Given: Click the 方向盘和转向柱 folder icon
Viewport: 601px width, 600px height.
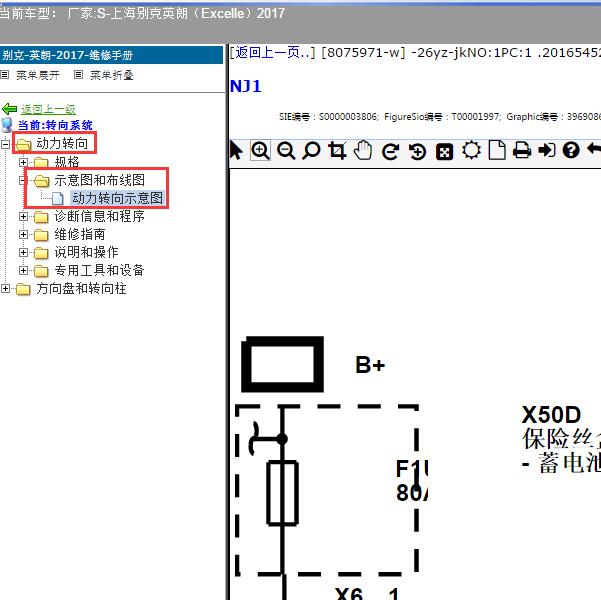Looking at the screenshot, I should click(x=23, y=289).
